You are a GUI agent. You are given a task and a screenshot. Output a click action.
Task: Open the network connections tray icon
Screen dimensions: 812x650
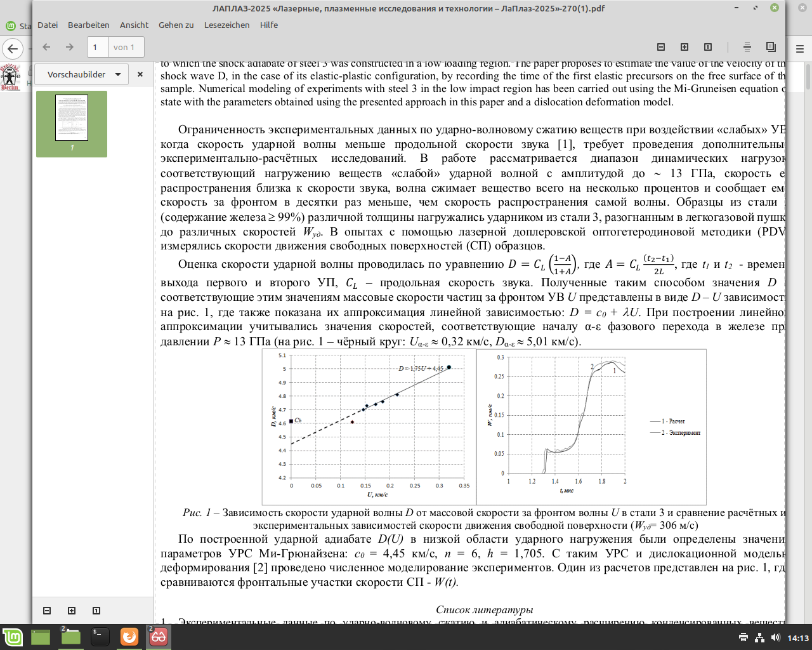pyautogui.click(x=759, y=637)
